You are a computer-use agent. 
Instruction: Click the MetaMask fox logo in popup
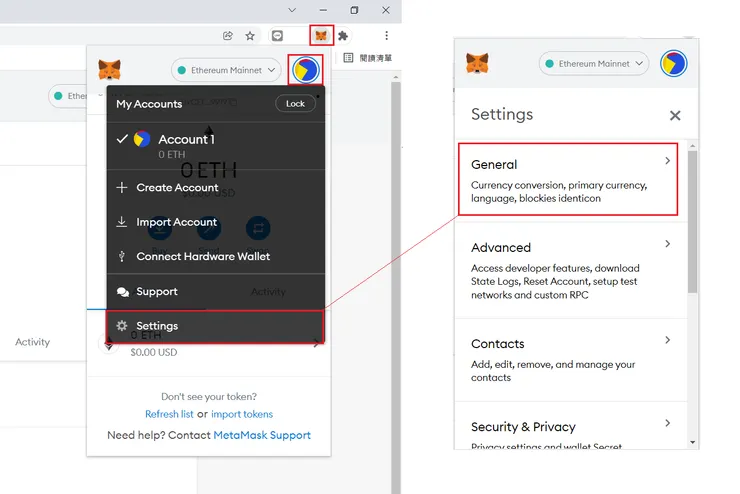pyautogui.click(x=109, y=70)
